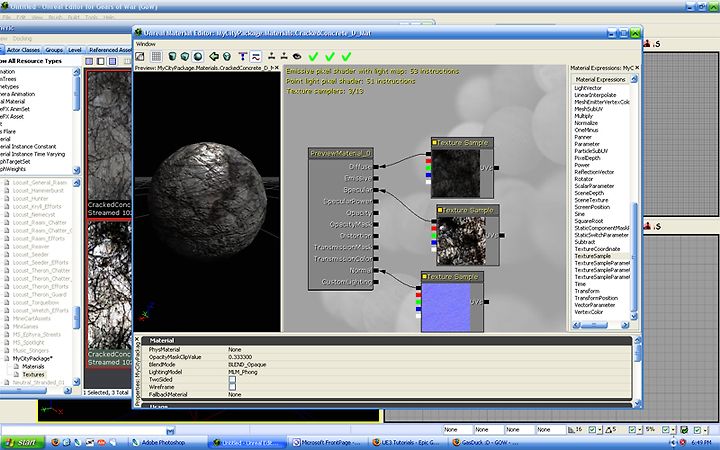Viewport: 720px width, 450px height.
Task: Toggle the Wireframe checkbox
Action: 232,387
